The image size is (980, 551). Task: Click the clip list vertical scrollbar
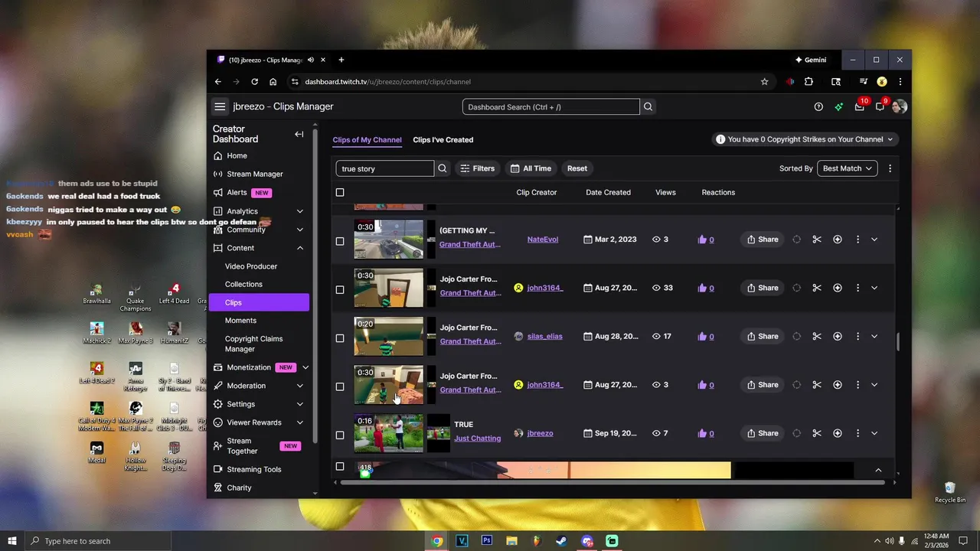[x=898, y=342]
